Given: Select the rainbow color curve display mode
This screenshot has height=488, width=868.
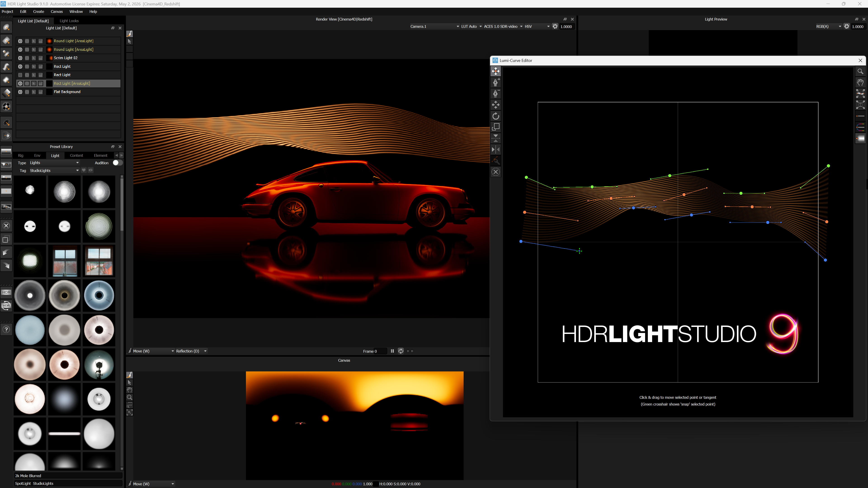Looking at the screenshot, I should (860, 127).
